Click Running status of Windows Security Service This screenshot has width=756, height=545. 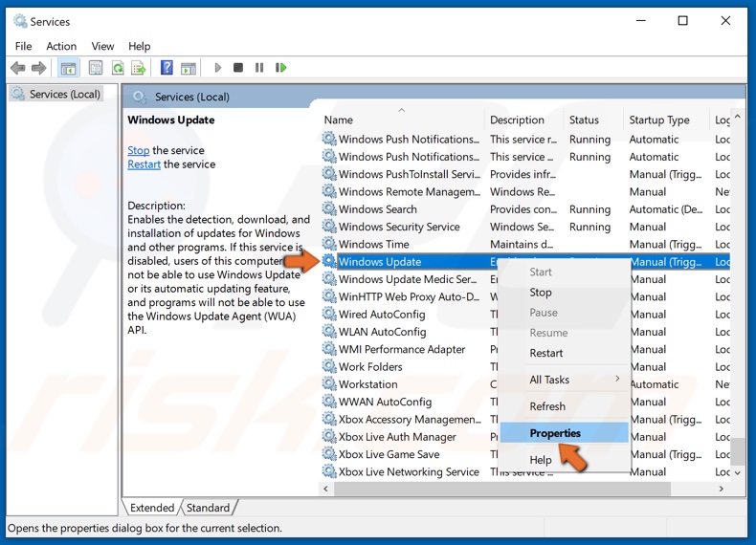(x=589, y=227)
